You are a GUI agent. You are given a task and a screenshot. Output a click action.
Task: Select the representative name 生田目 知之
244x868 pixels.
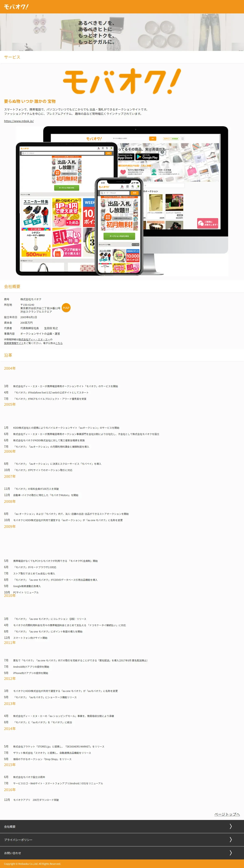(x=51, y=328)
